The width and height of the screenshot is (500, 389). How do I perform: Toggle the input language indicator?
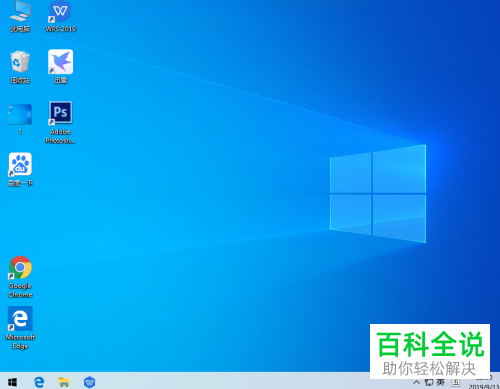(441, 382)
